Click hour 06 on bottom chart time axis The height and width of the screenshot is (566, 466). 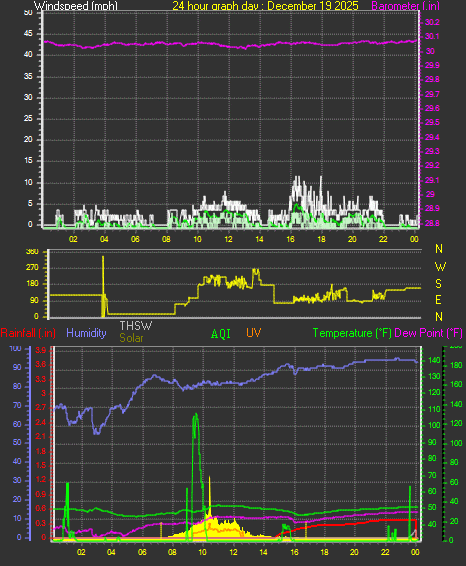pos(142,552)
